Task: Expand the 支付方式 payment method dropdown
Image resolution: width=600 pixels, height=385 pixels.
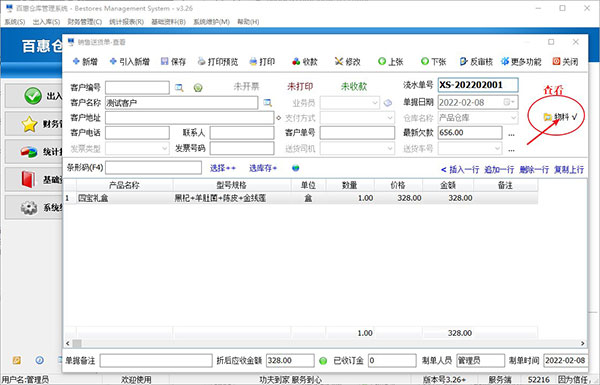Action: click(390, 117)
